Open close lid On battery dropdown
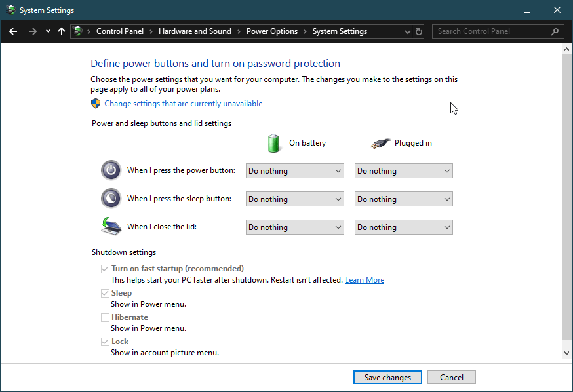The height and width of the screenshot is (392, 573). pyautogui.click(x=295, y=227)
